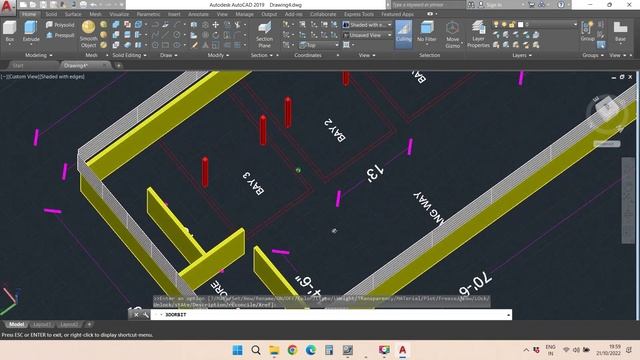Click Open file in quick access toolbar
640x360 pixels.
pyautogui.click(x=33, y=5)
